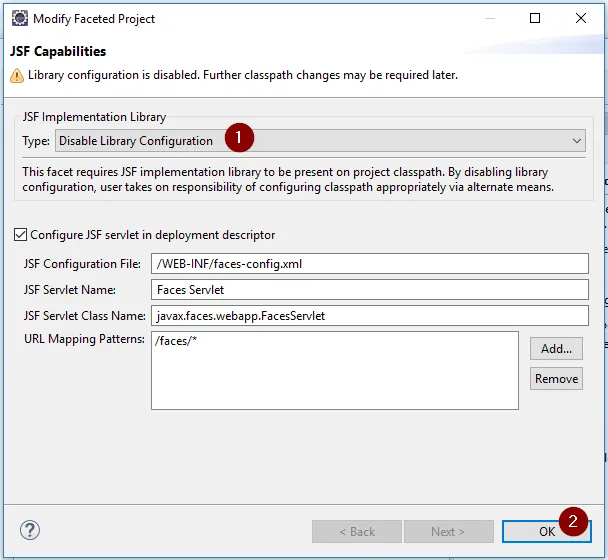Screen dimensions: 608x560
Task: Focus the JSF Servlet Name field
Action: tap(370, 290)
